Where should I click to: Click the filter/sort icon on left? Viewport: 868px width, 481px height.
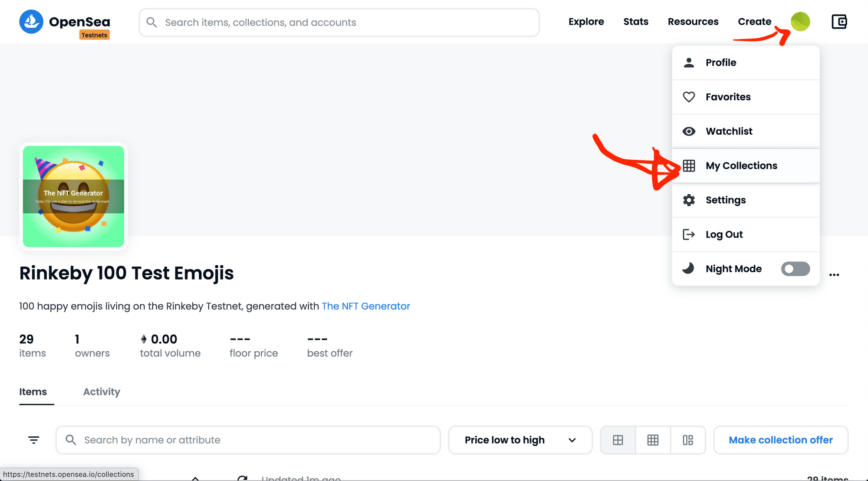(x=34, y=440)
